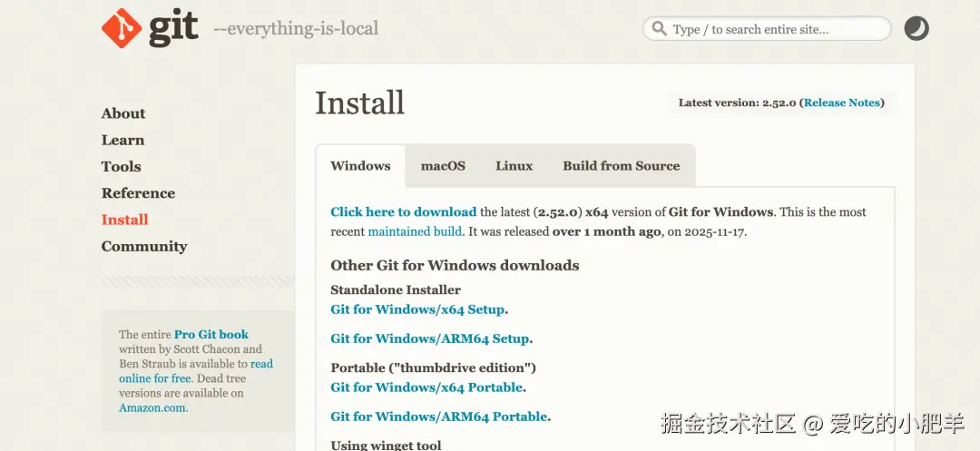Select Install in the sidebar
Viewport: 980px width, 451px height.
coord(125,220)
